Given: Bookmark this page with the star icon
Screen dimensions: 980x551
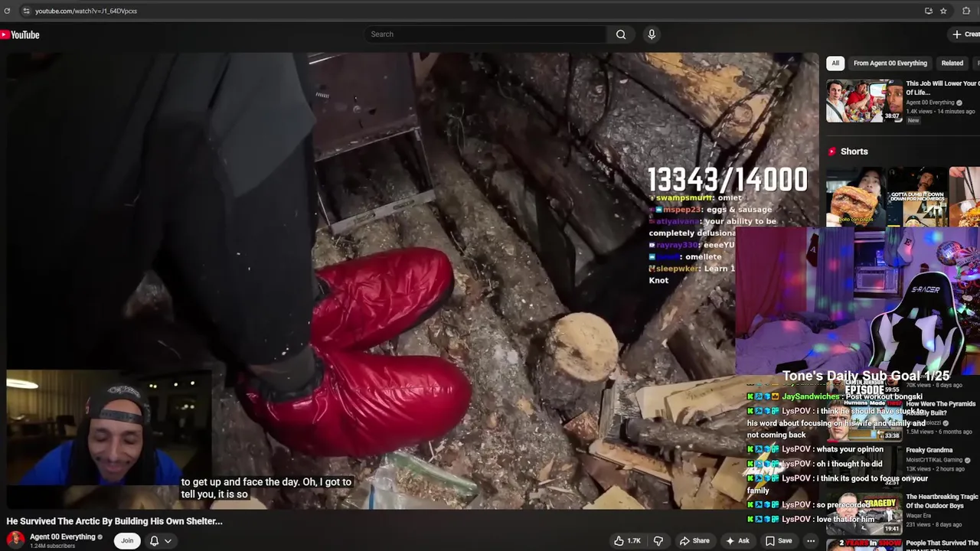Looking at the screenshot, I should click(943, 11).
